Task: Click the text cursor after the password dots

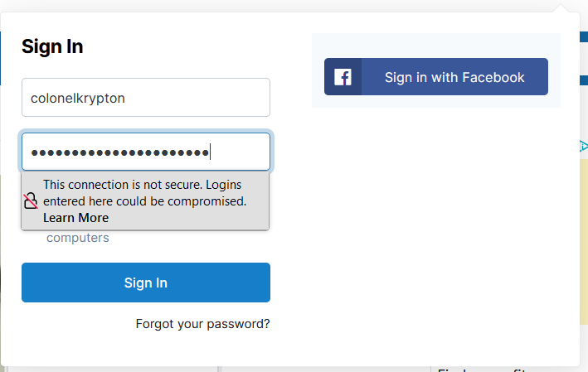Action: 211,152
